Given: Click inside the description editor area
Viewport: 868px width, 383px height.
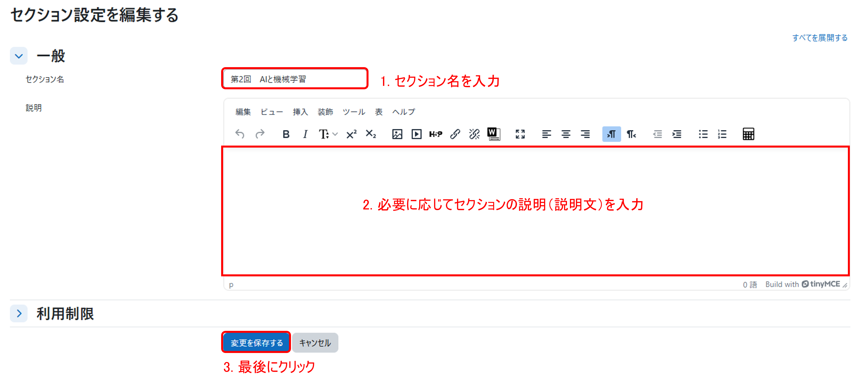Looking at the screenshot, I should pyautogui.click(x=536, y=211).
